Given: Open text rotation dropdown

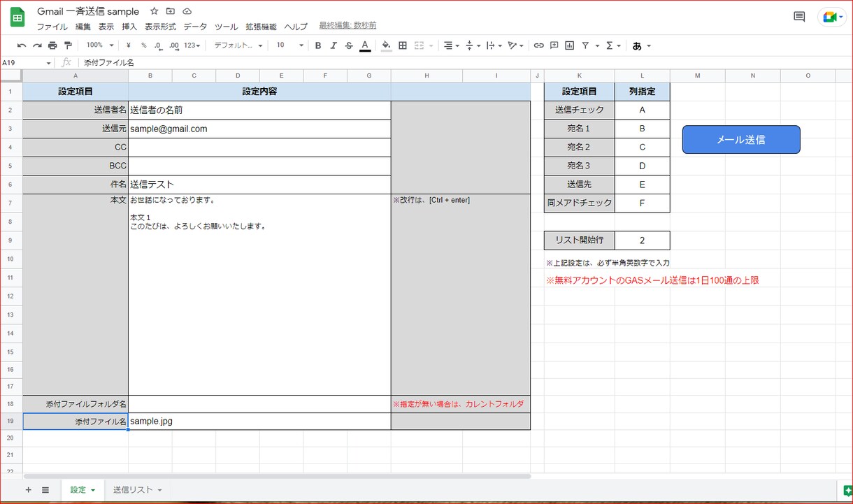Looking at the screenshot, I should tap(516, 45).
